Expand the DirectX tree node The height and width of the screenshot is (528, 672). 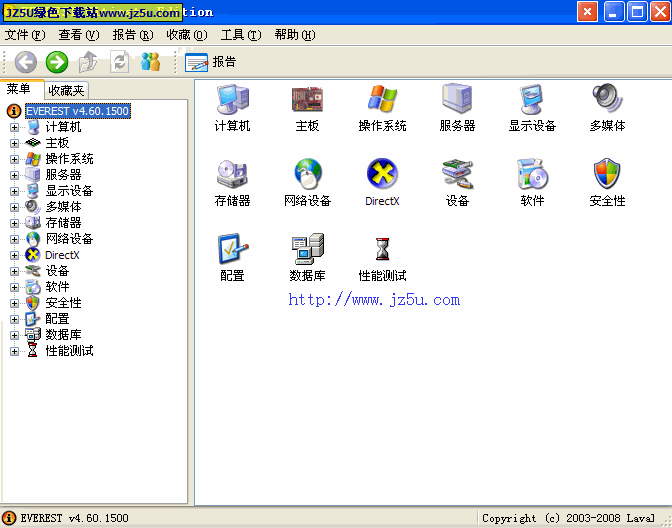[x=14, y=255]
